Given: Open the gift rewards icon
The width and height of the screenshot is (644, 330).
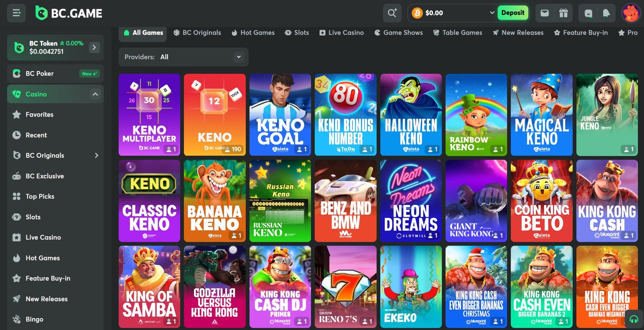Looking at the screenshot, I should tap(563, 13).
